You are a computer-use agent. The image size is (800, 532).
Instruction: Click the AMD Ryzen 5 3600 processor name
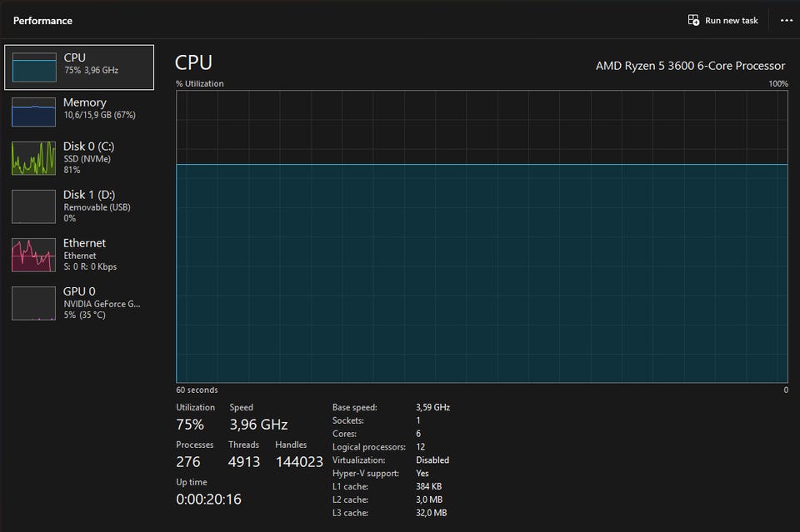pyautogui.click(x=690, y=66)
